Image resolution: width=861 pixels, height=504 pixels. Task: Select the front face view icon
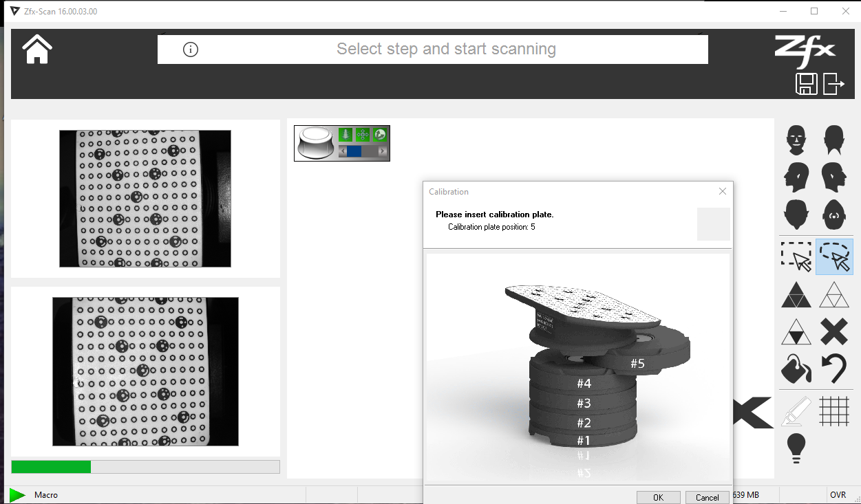796,140
